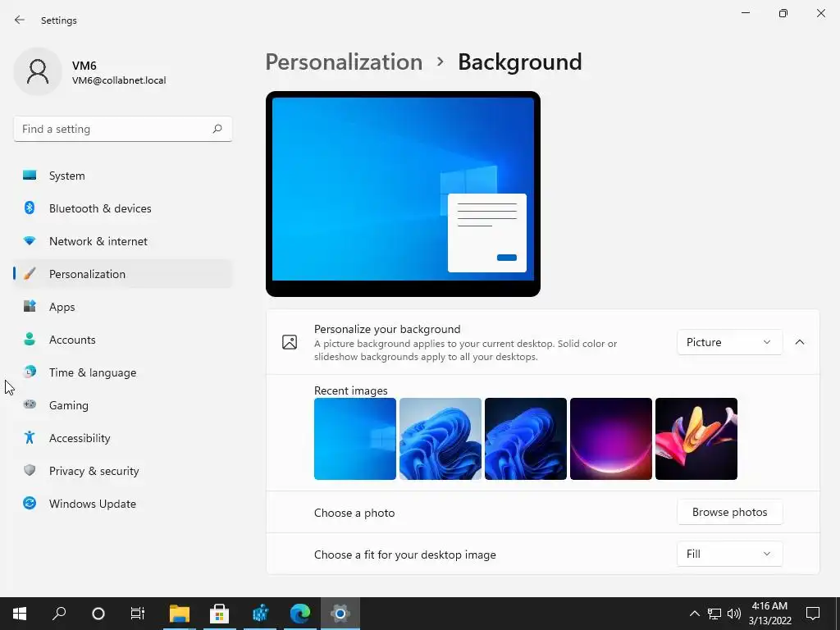The image size is (840, 630).
Task: Click the Personalization paintbrush icon
Action: tap(30, 274)
